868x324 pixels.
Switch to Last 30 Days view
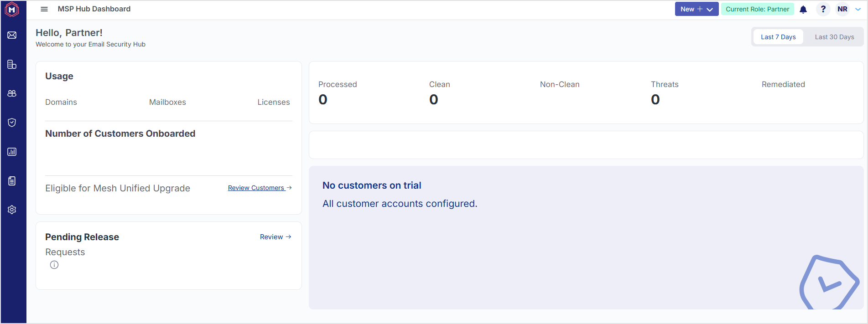click(x=834, y=37)
